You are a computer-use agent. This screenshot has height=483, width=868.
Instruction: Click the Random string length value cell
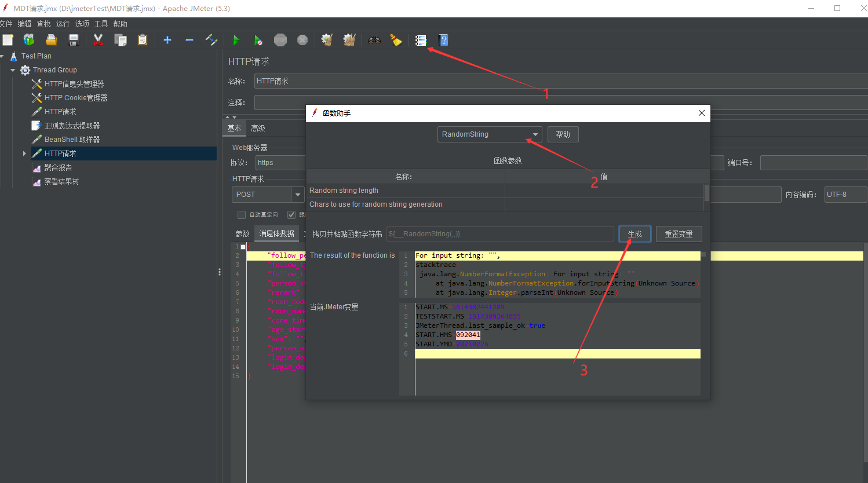[604, 191]
